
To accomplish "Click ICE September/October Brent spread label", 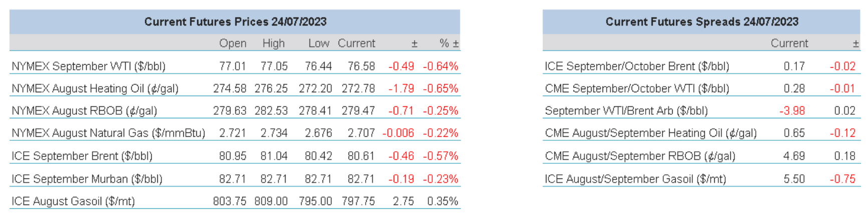I will tap(637, 66).
